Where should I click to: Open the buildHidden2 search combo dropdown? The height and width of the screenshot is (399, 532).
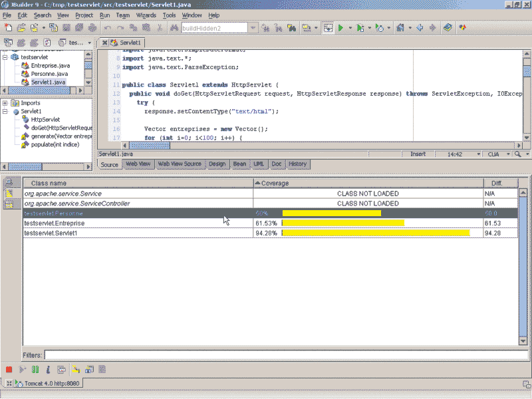coord(253,28)
